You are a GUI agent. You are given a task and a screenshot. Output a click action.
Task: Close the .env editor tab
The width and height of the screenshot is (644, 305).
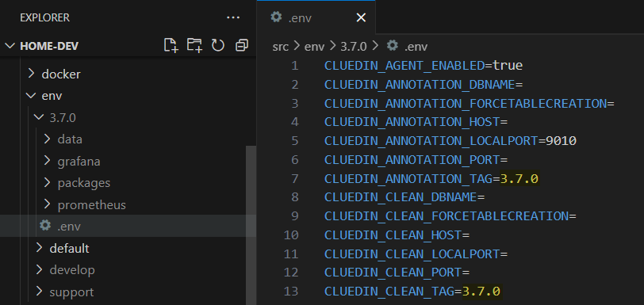point(361,17)
